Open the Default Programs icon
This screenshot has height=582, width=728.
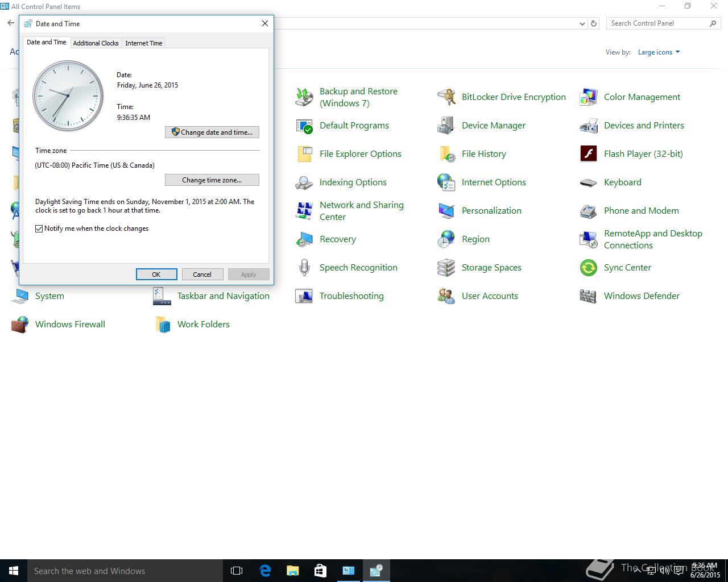304,126
